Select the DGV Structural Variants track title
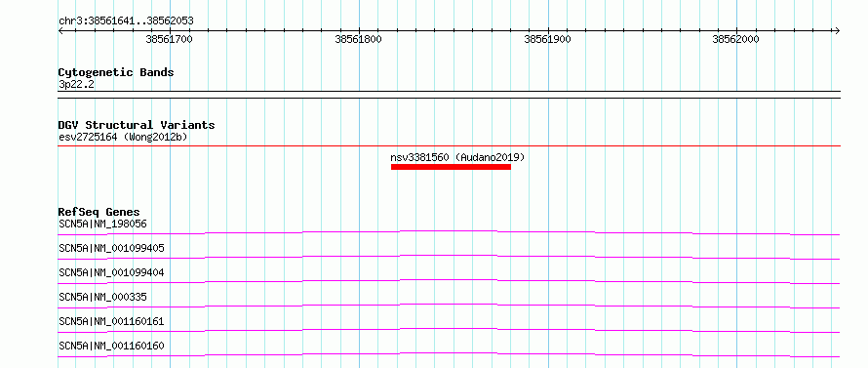Viewport: 868px width, 368px height. point(137,125)
